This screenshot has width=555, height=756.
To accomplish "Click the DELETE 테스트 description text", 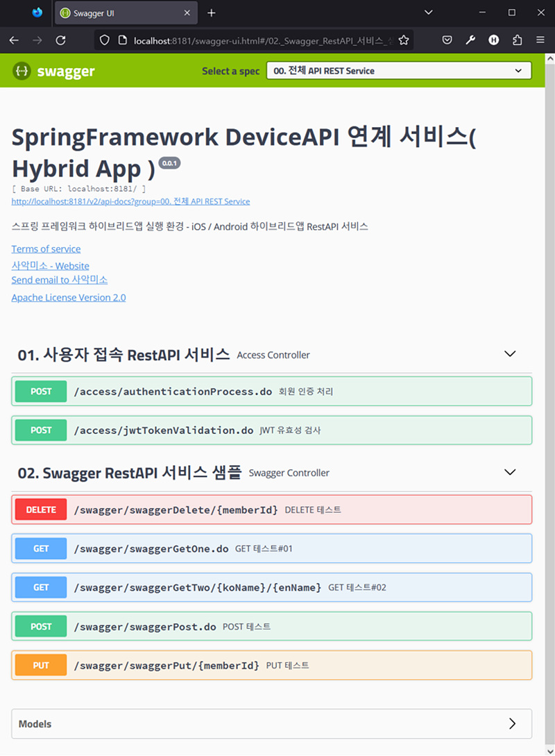I will point(313,510).
